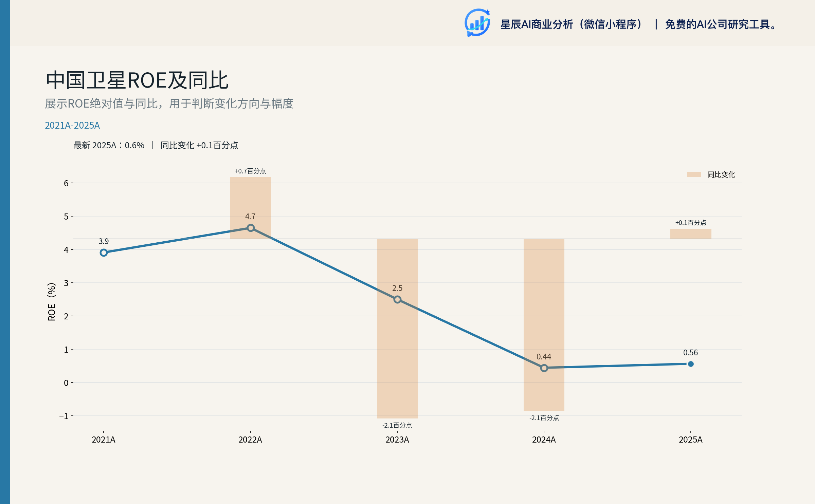Click the 2021A data point marker

click(104, 253)
